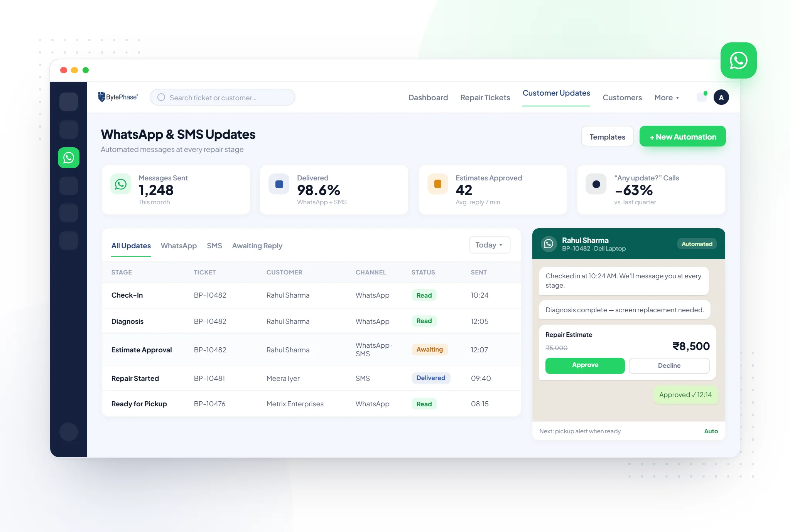Switch to the WhatsApp tab

(x=179, y=246)
